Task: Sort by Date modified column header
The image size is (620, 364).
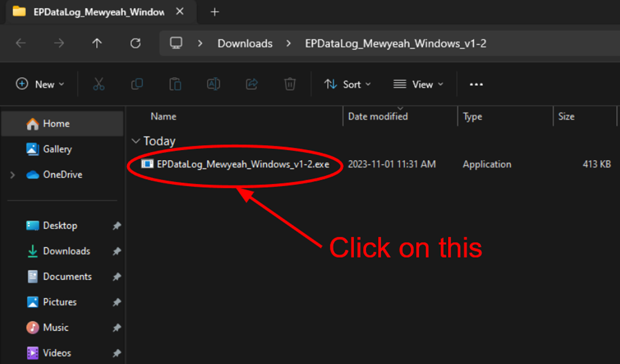Action: 378,117
